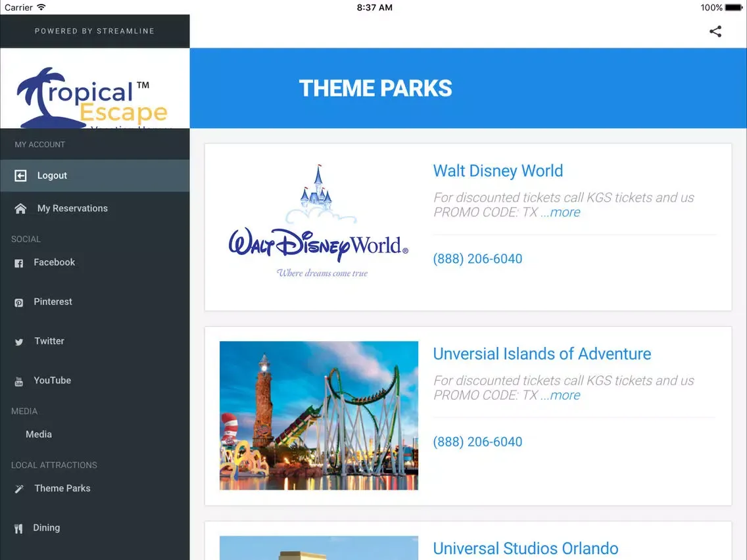The height and width of the screenshot is (560, 747).
Task: Open My Reservations from the sidebar
Action: click(x=95, y=208)
